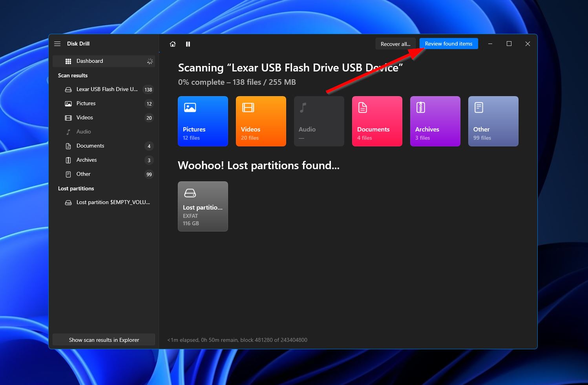Select Documents in the sidebar
This screenshot has height=385, width=588.
pyautogui.click(x=104, y=146)
